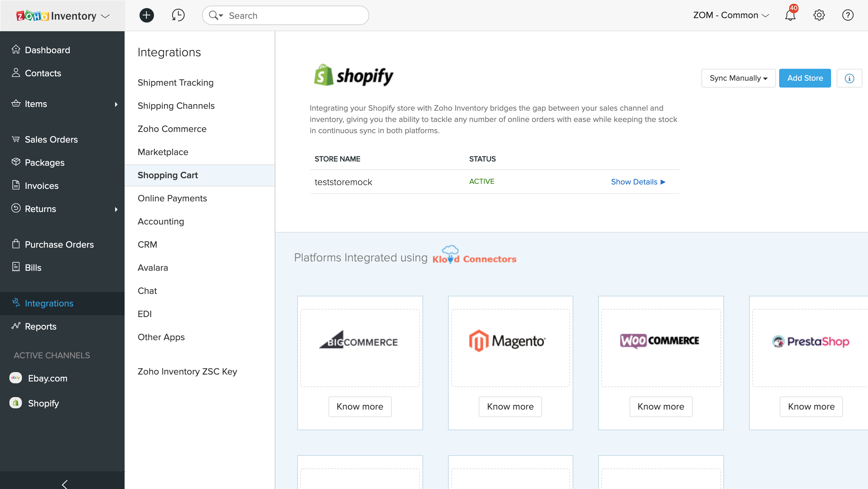Click Know more under PrestaShop
This screenshot has width=868, height=489.
[811, 406]
